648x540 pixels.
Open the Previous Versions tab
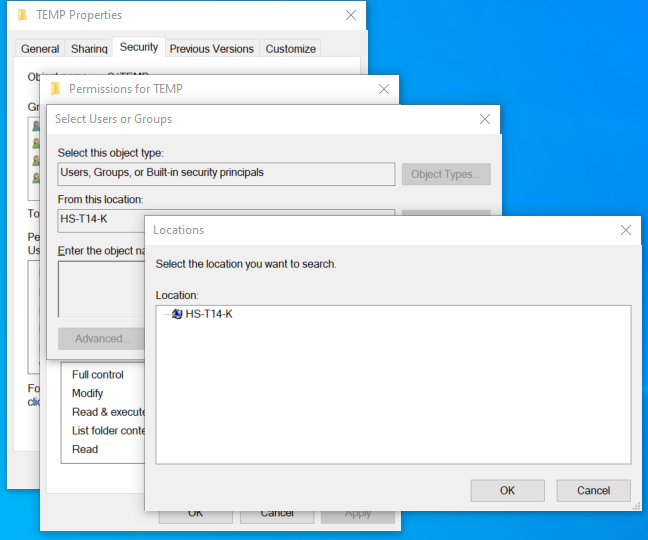(x=212, y=49)
